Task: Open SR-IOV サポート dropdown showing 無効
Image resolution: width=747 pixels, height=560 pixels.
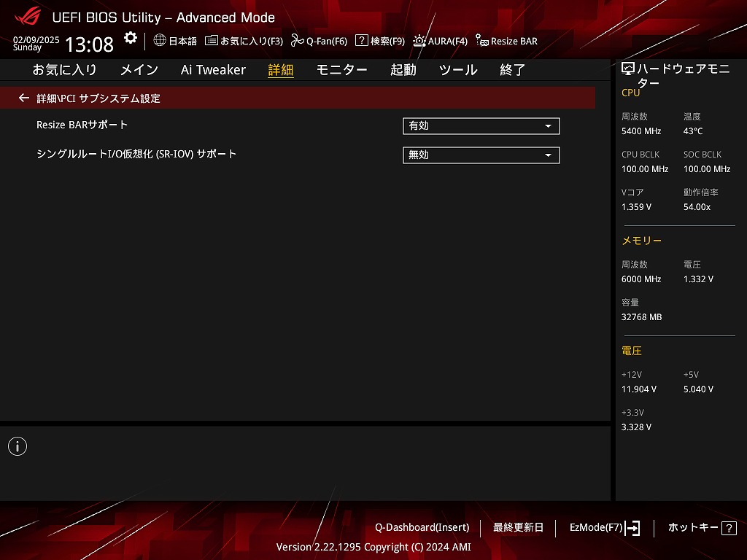Action: point(481,155)
